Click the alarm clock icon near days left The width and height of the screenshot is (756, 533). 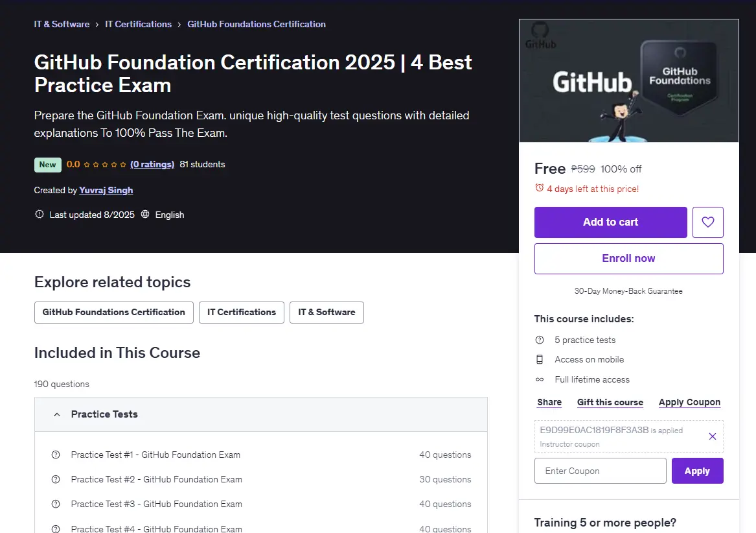540,188
